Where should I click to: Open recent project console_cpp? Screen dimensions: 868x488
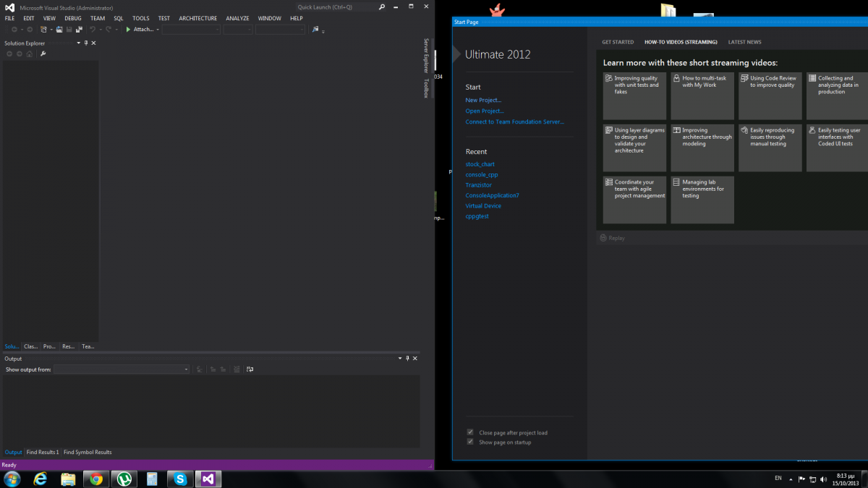482,175
